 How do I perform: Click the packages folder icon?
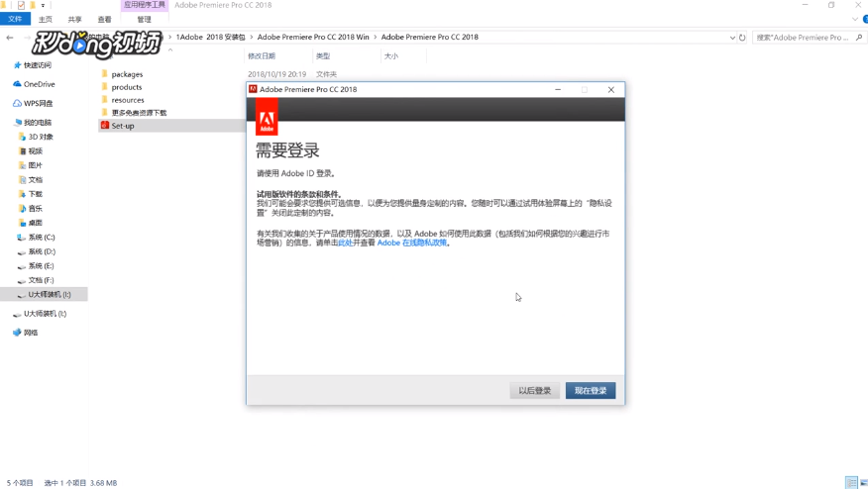pos(105,73)
